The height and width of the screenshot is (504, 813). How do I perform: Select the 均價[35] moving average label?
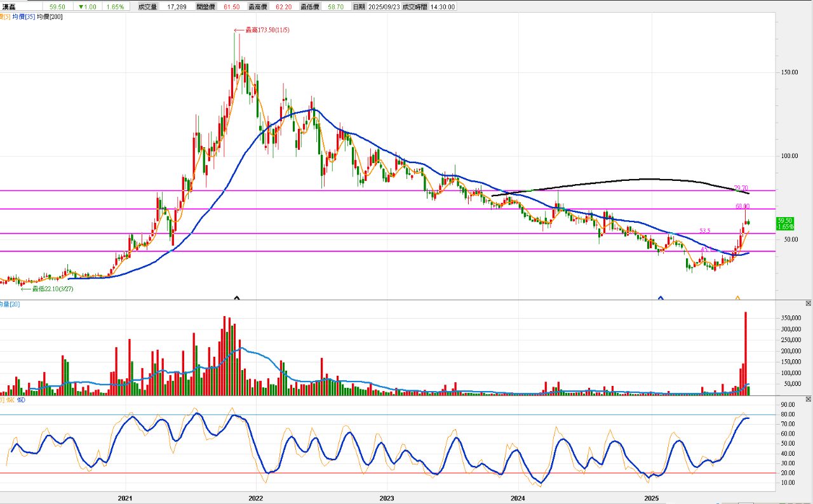click(x=24, y=17)
